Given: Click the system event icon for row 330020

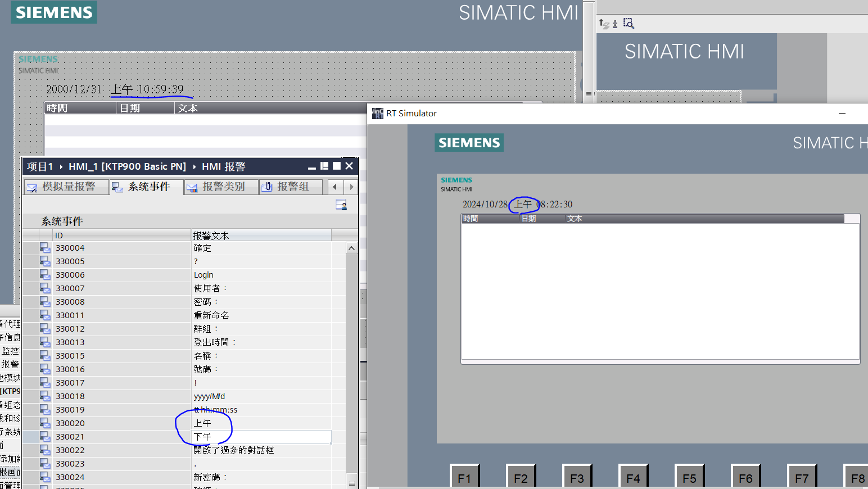Looking at the screenshot, I should coord(45,423).
